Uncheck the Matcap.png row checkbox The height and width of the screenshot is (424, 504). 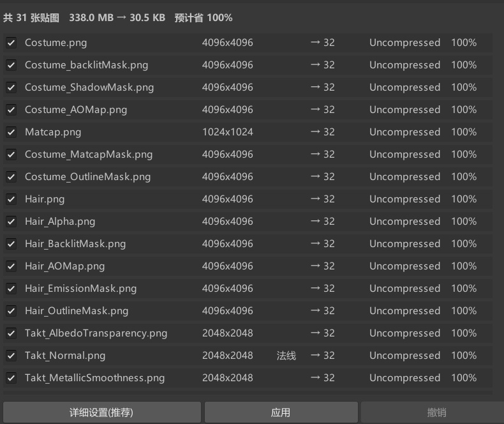(x=11, y=132)
